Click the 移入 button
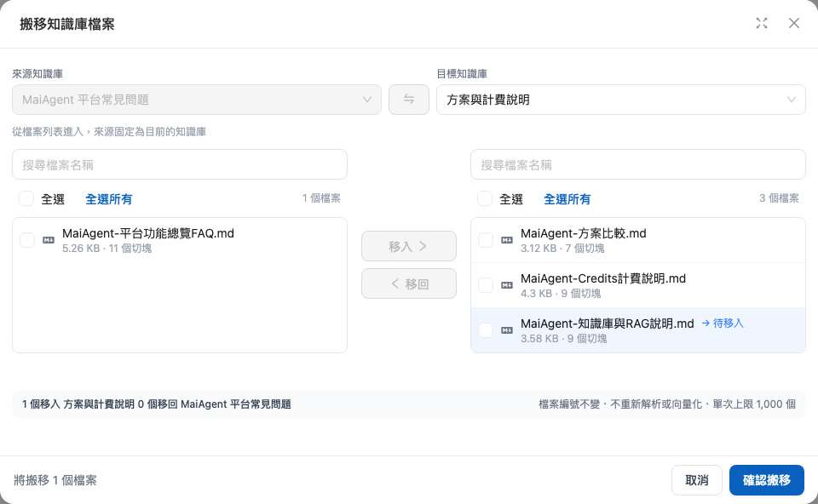 tap(409, 246)
